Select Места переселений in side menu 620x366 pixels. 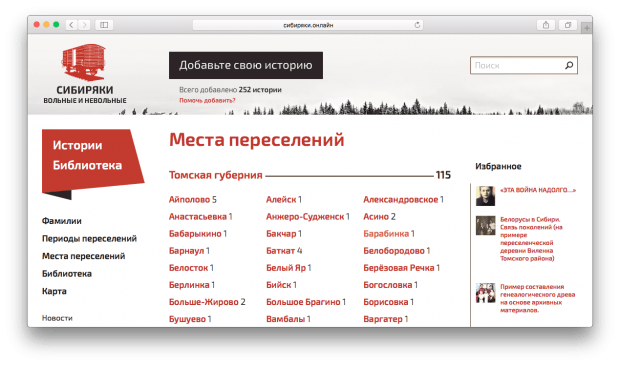point(83,256)
